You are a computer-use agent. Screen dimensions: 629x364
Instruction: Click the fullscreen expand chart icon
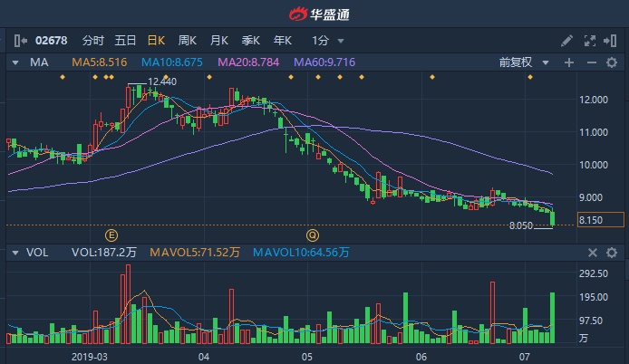coord(590,41)
